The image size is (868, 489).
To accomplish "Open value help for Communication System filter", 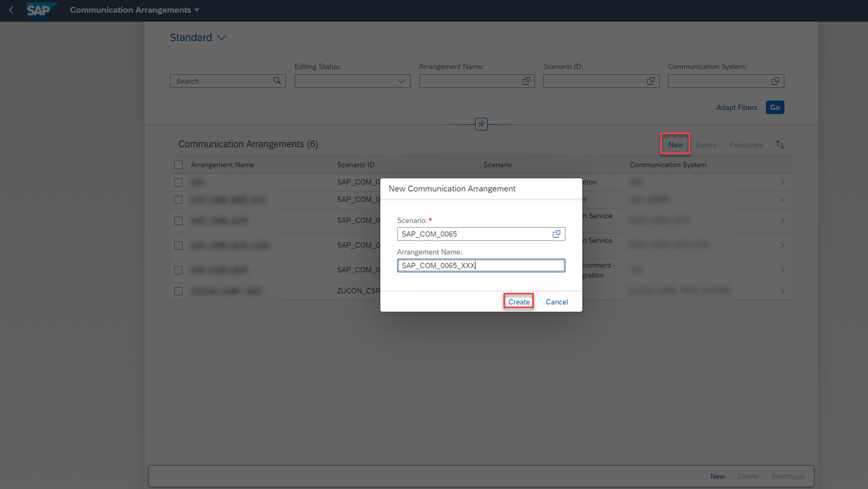I will [x=776, y=81].
